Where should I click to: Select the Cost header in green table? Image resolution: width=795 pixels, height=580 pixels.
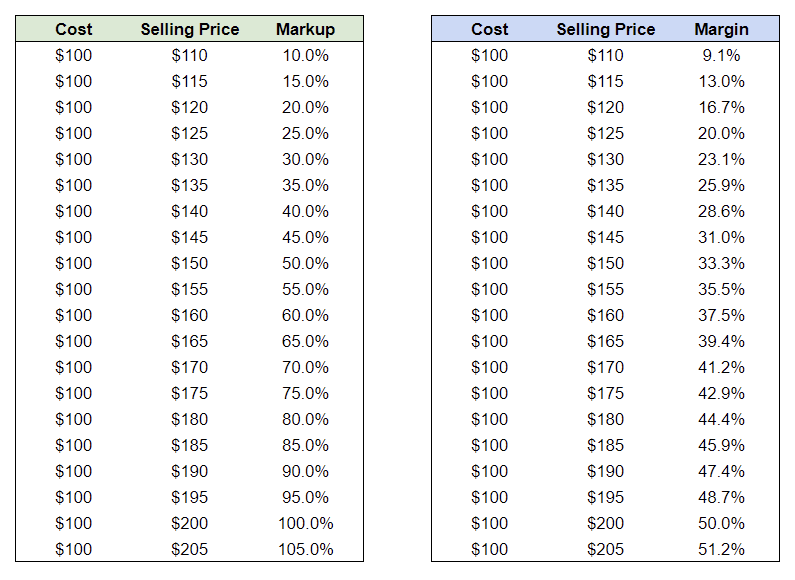(x=74, y=29)
